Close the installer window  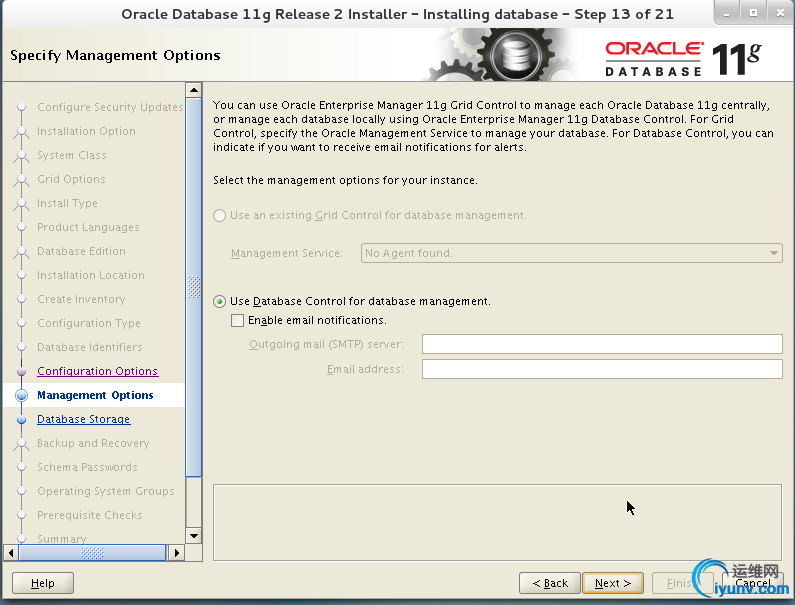[x=780, y=13]
